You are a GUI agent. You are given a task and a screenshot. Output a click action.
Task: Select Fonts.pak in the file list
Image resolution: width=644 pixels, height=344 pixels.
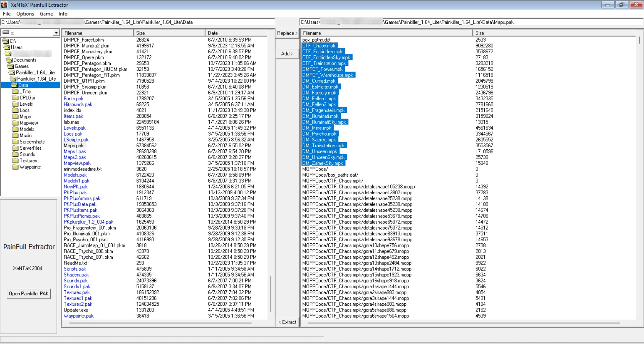(x=73, y=99)
